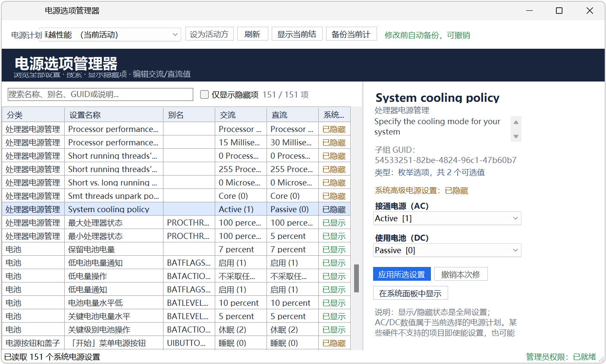Select the 「开始」菜单电源按钮 row
Screen dimensions: 606x364
click(176, 343)
